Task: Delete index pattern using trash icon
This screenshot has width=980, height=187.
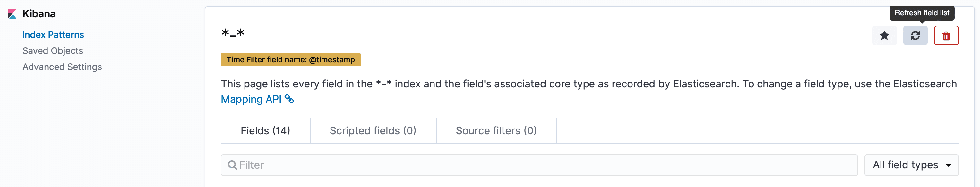Action: pos(946,35)
